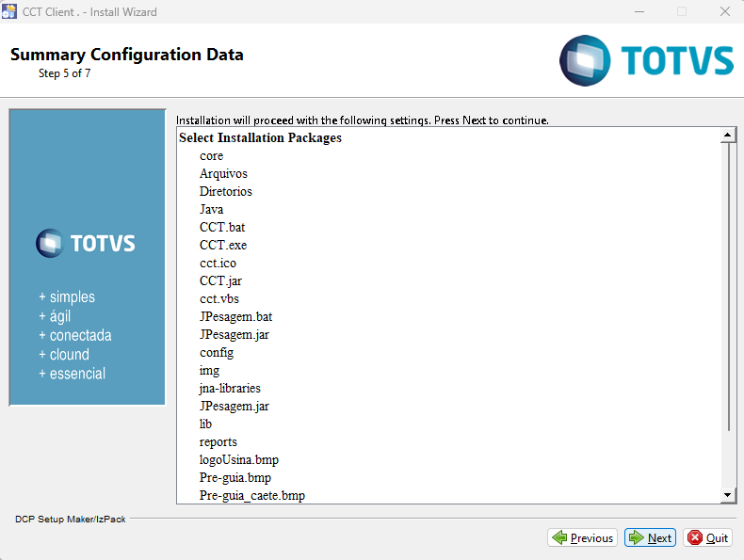The width and height of the screenshot is (744, 560).
Task: Click the 'core' package entry
Action: click(211, 155)
